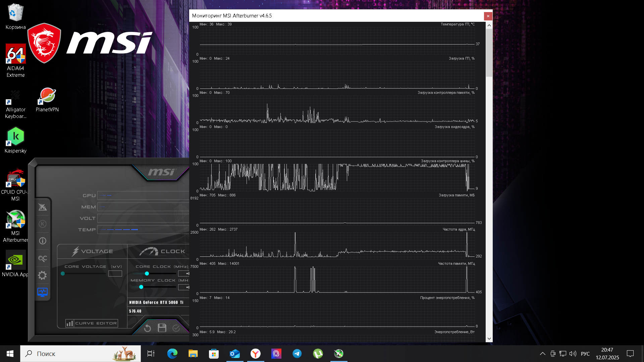This screenshot has width=644, height=362.
Task: Click the 'Мин : 405 Макс : 14001' readout
Action: click(x=220, y=263)
